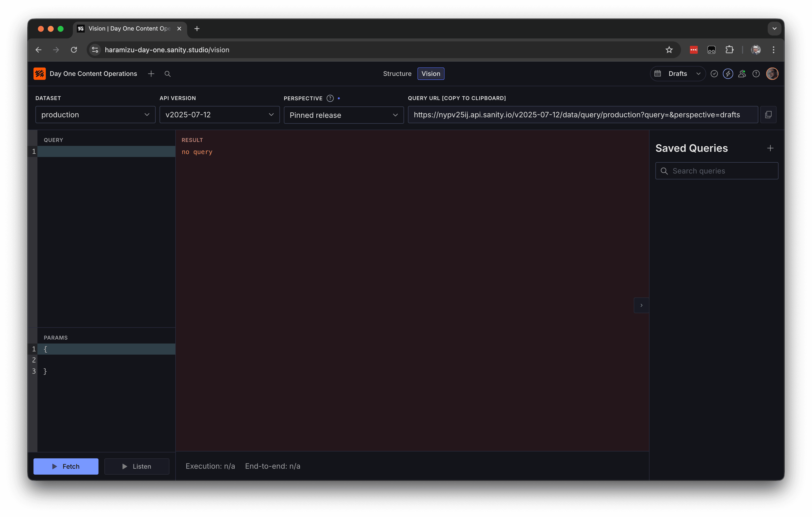Open the Dataset production dropdown
Image resolution: width=812 pixels, height=517 pixels.
point(95,115)
